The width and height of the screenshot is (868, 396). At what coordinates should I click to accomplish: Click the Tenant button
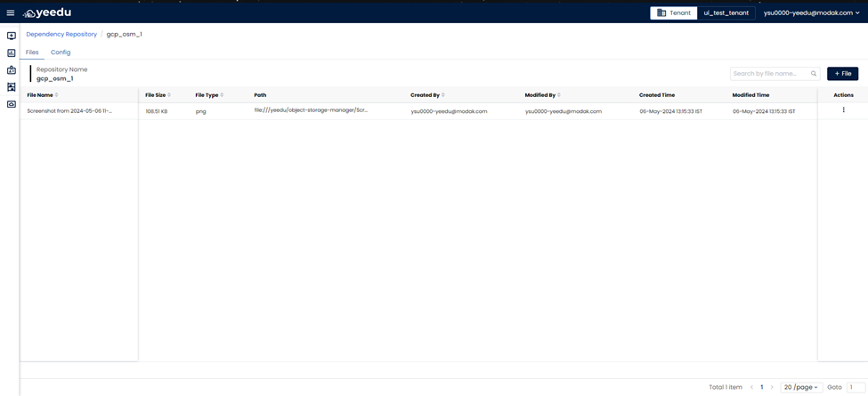tap(674, 12)
